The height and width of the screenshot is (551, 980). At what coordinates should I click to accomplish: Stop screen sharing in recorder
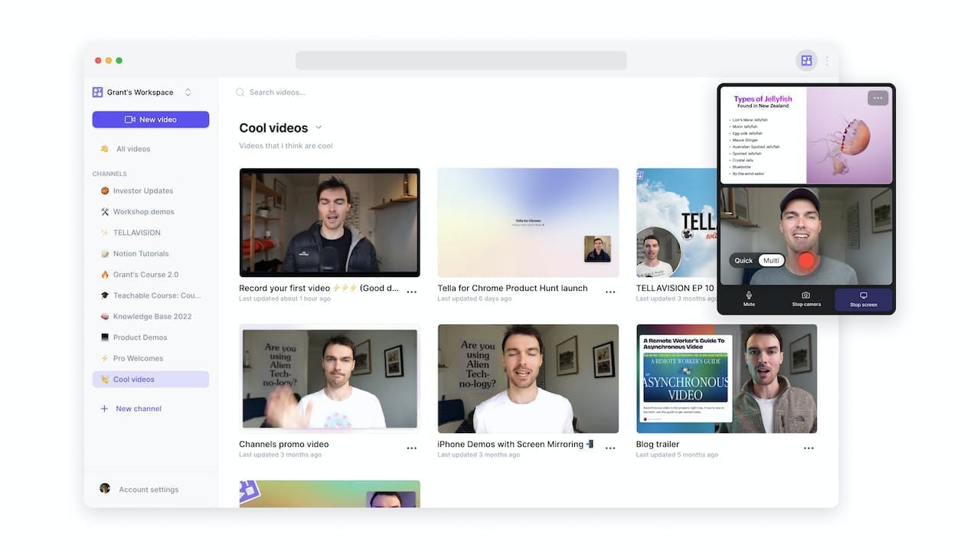[864, 299]
